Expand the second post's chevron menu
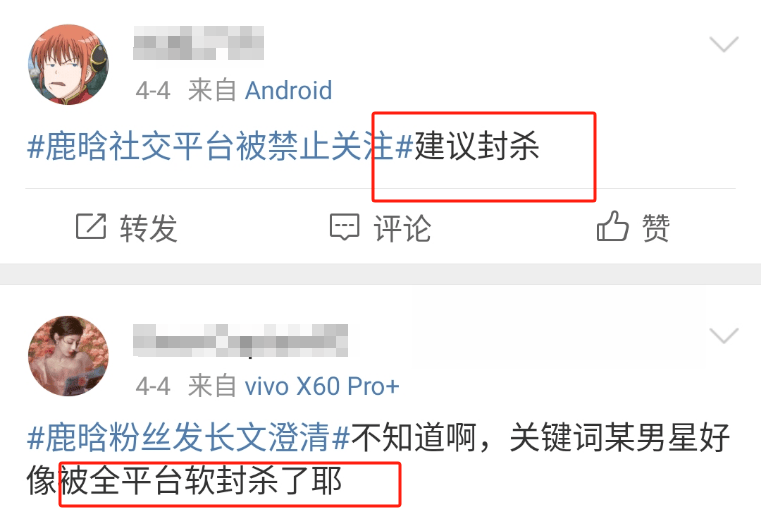Screen dimensions: 772x509 click(x=724, y=336)
